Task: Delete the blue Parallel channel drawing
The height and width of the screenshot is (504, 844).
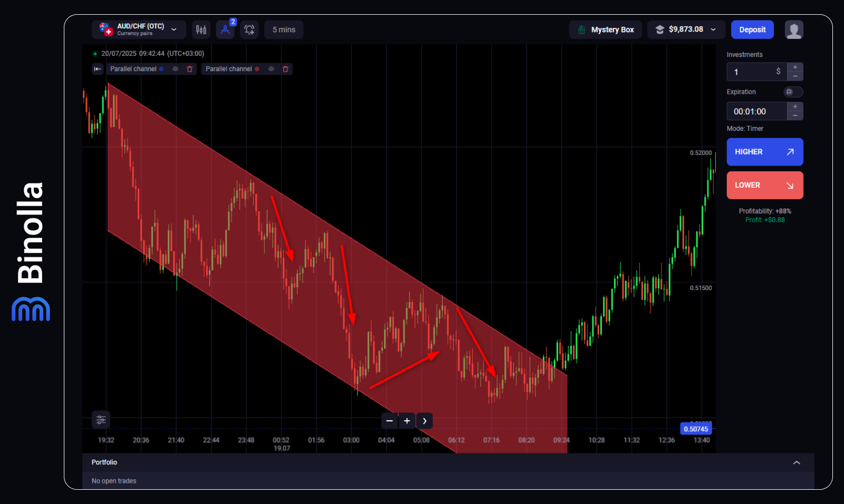Action: [x=189, y=69]
